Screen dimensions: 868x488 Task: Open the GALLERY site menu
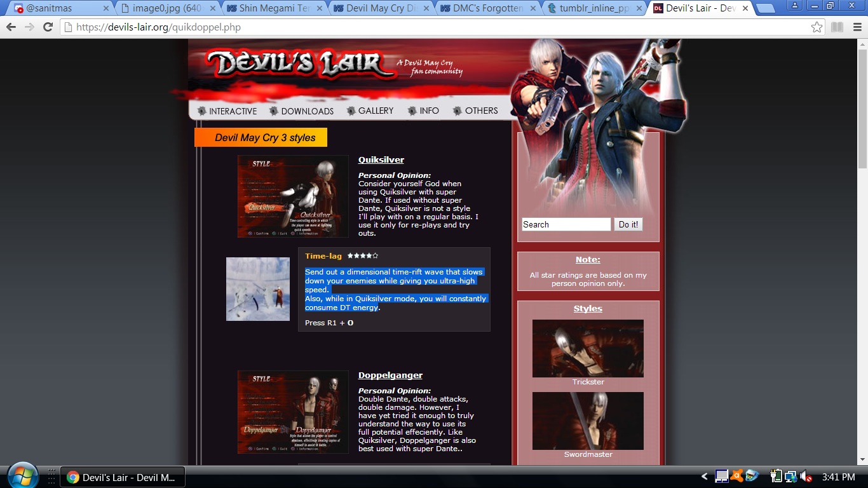click(370, 111)
